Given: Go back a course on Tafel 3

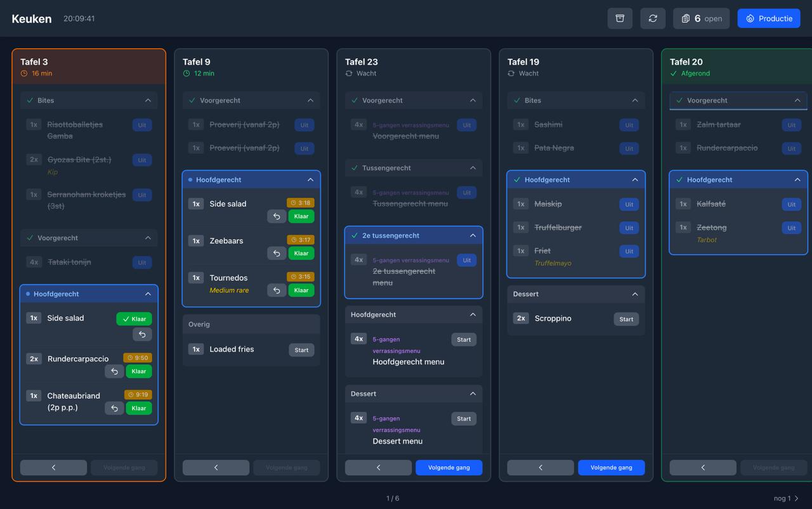Looking at the screenshot, I should pos(53,467).
